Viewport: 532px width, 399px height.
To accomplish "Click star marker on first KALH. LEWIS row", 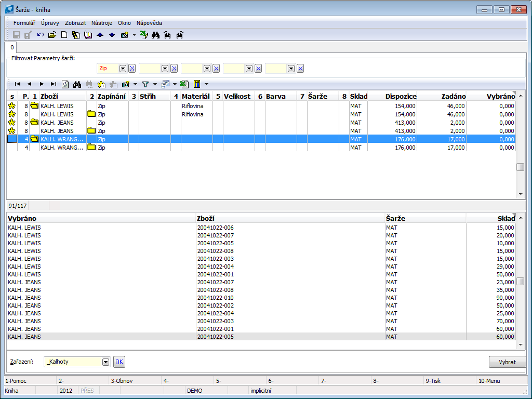I will 11,106.
